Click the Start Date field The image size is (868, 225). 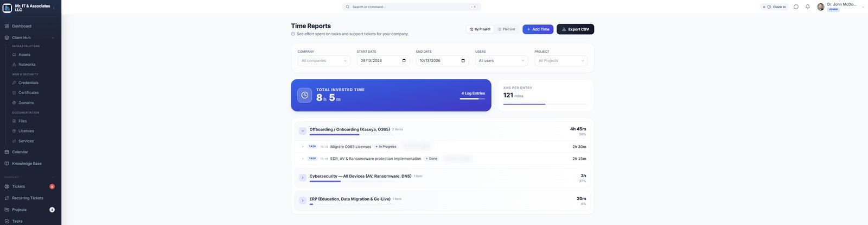pos(383,61)
